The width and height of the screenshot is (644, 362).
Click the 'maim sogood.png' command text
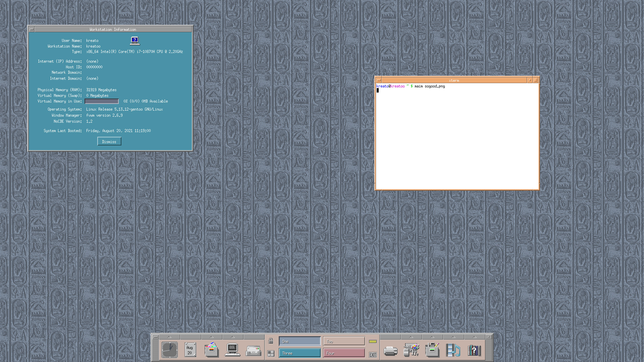click(430, 86)
